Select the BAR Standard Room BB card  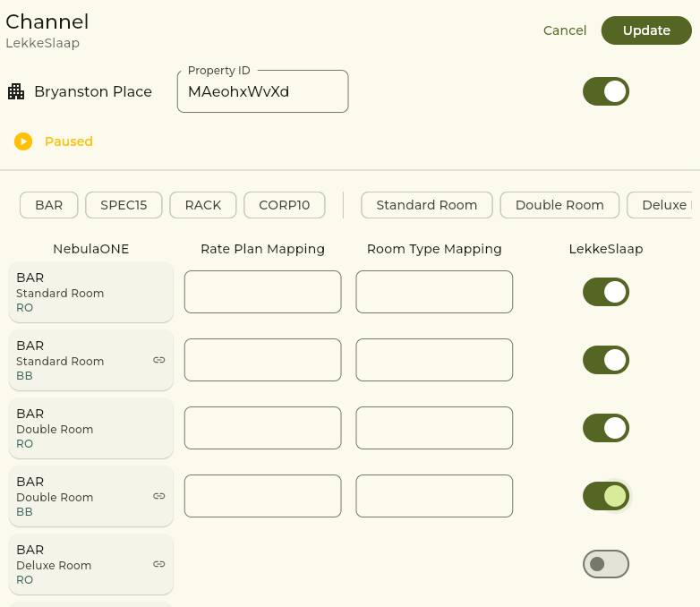click(91, 360)
